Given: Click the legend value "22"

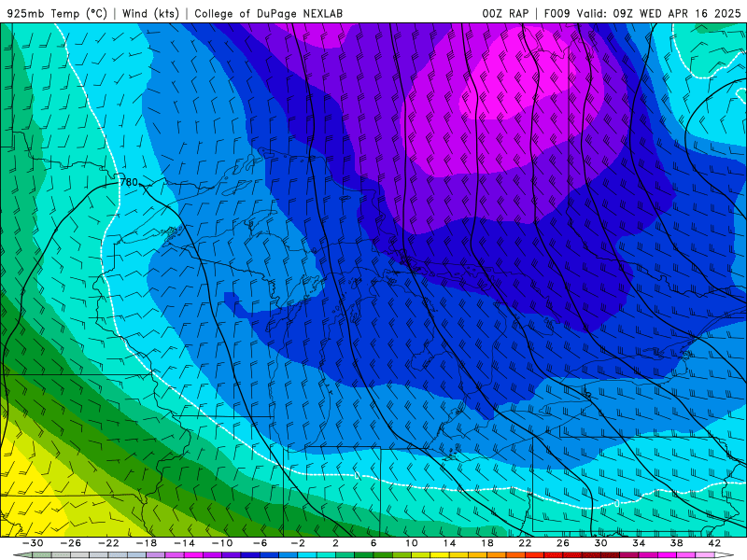Looking at the screenshot, I should pyautogui.click(x=525, y=543).
